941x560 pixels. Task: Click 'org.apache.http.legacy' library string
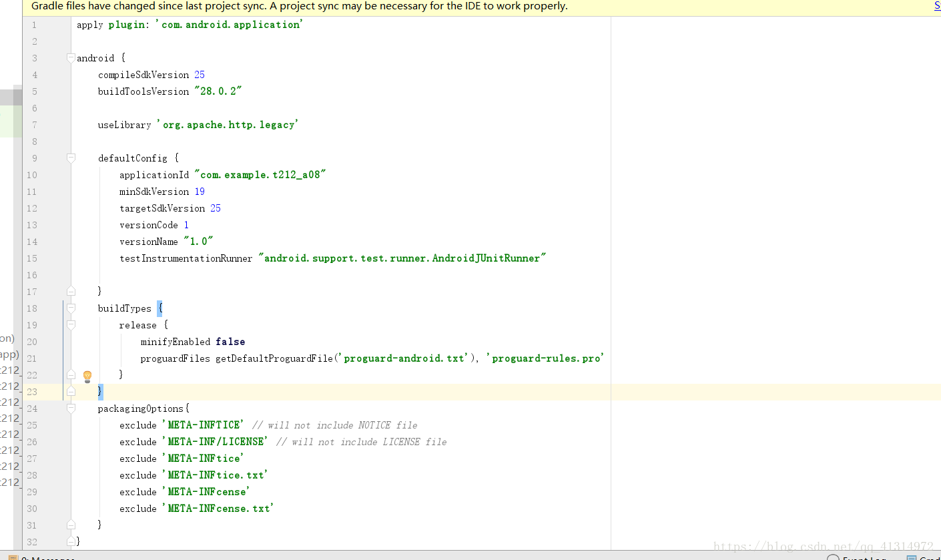tap(227, 125)
